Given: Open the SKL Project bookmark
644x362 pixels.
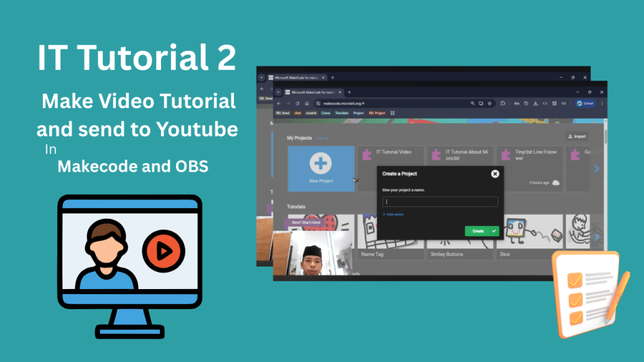Looking at the screenshot, I should pos(377,113).
